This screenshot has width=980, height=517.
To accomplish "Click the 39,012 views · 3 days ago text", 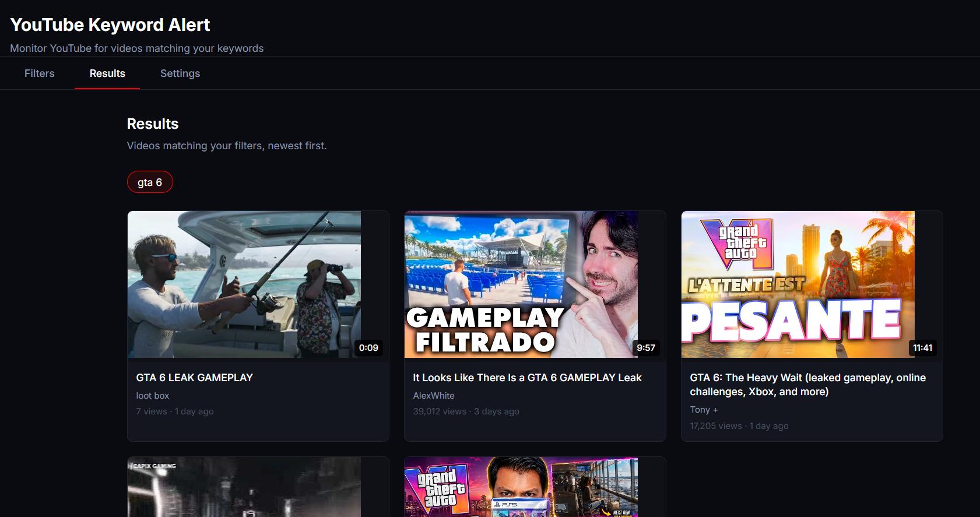I will [466, 412].
